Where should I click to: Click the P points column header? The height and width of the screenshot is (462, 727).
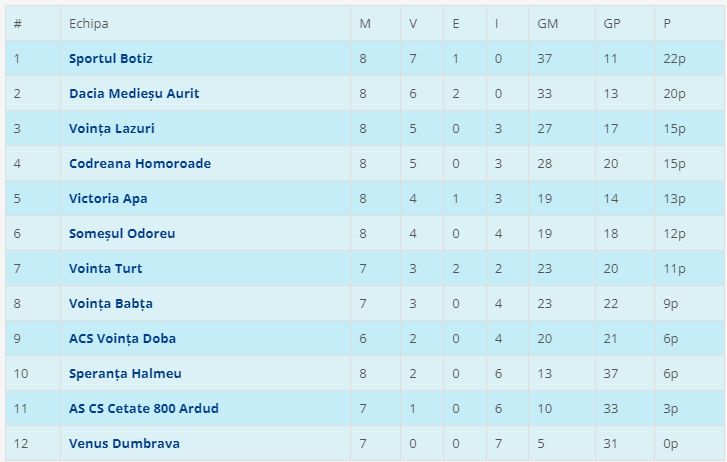(x=667, y=24)
